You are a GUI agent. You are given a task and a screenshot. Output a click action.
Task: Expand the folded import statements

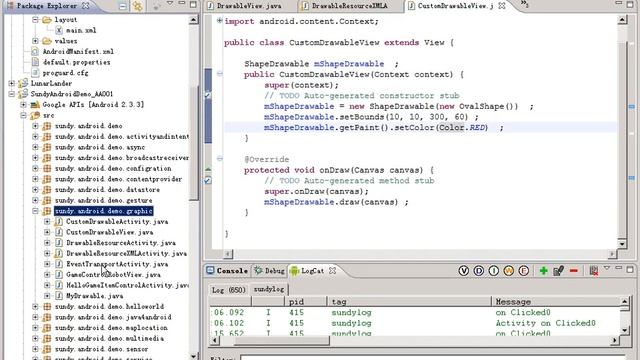pos(220,21)
